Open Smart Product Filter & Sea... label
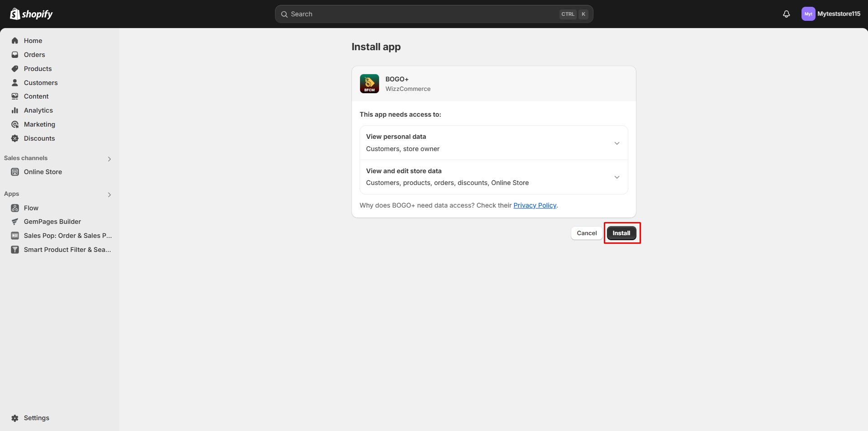Screen dimensions: 868x431 67,250
